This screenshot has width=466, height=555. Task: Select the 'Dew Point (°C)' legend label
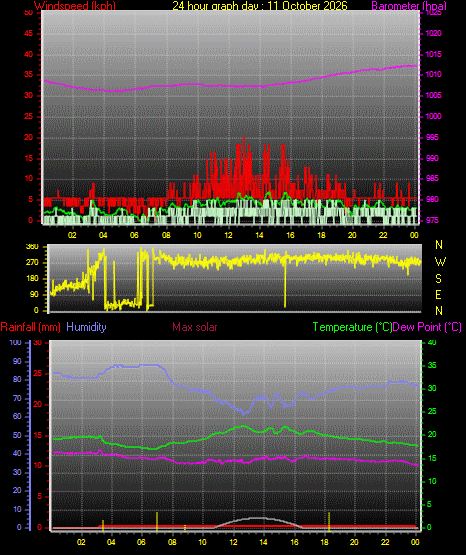click(427, 327)
